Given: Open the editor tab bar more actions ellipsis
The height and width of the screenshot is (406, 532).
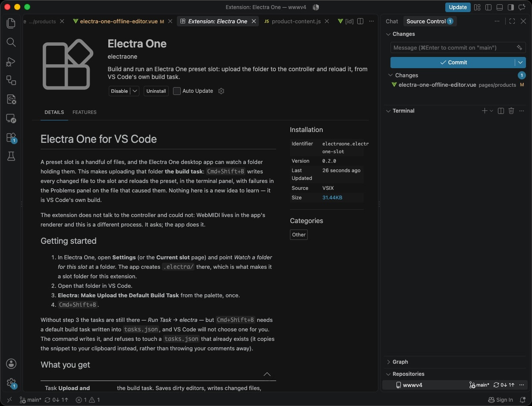Looking at the screenshot, I should point(371,21).
